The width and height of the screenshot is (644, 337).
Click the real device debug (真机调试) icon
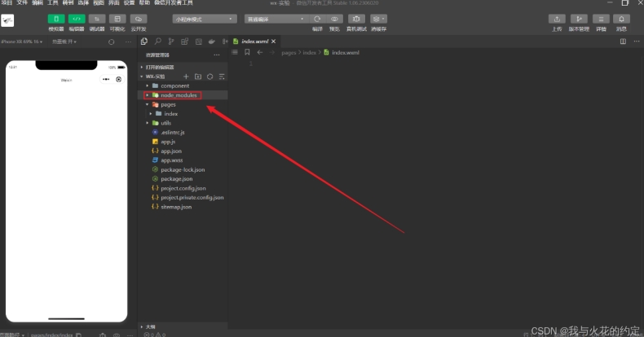point(356,19)
